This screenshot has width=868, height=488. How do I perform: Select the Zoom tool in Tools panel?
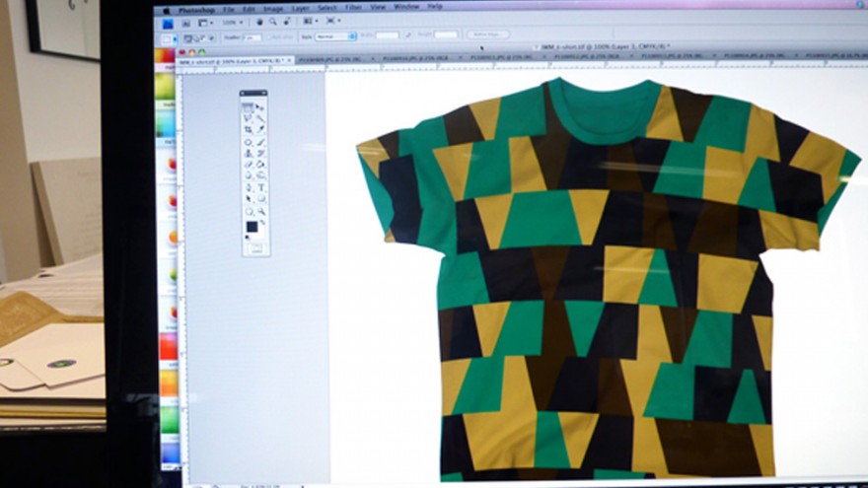point(259,211)
